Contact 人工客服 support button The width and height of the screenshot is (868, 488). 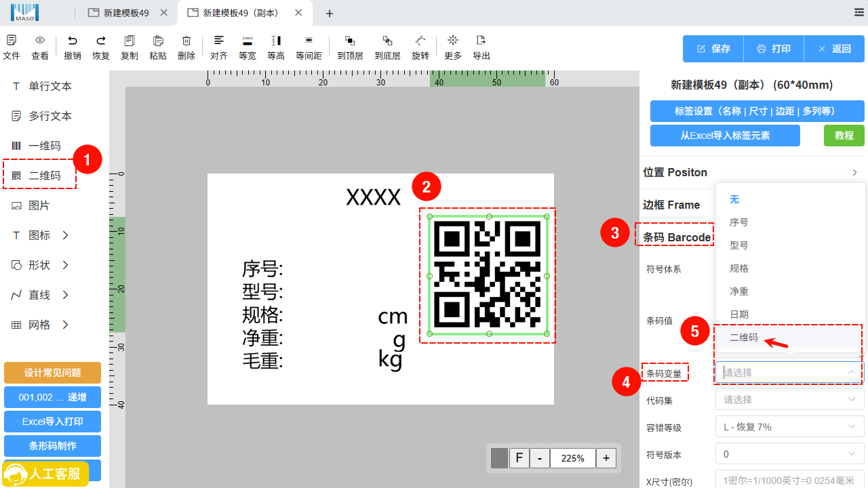[45, 474]
